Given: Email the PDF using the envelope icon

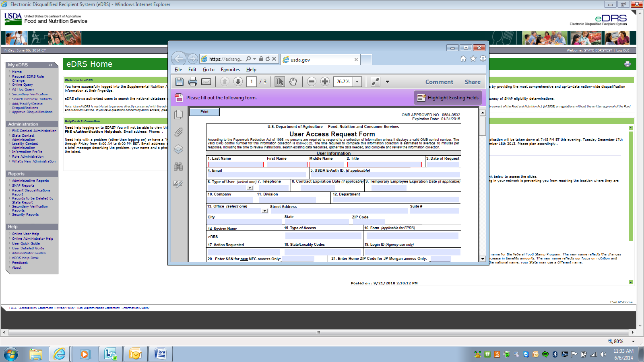Looking at the screenshot, I should pos(206,82).
